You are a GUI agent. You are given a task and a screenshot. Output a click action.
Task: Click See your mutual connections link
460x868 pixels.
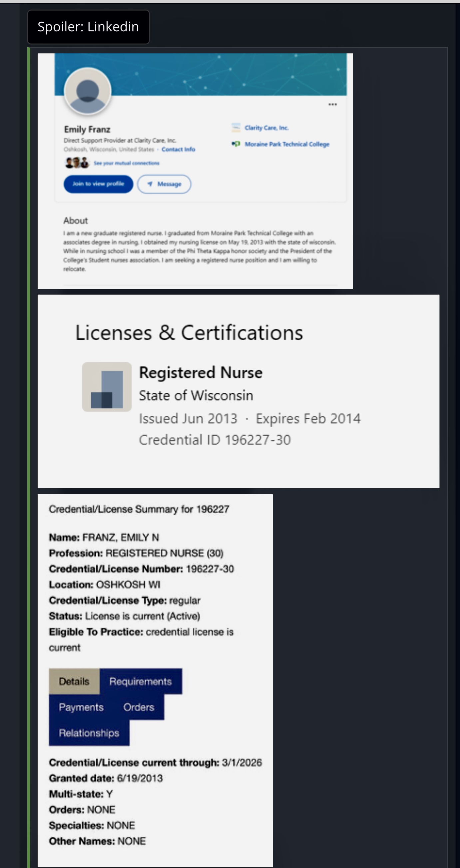(x=126, y=163)
